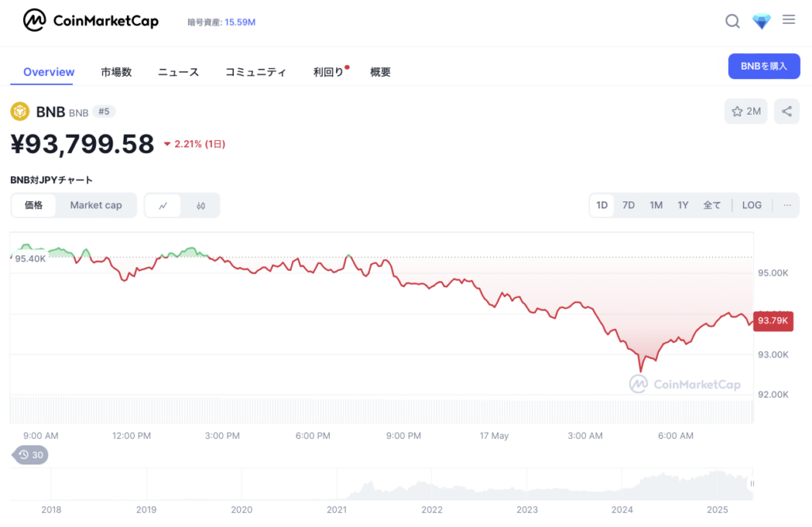Click the #5 rank badge
This screenshot has width=812, height=527.
tap(104, 111)
